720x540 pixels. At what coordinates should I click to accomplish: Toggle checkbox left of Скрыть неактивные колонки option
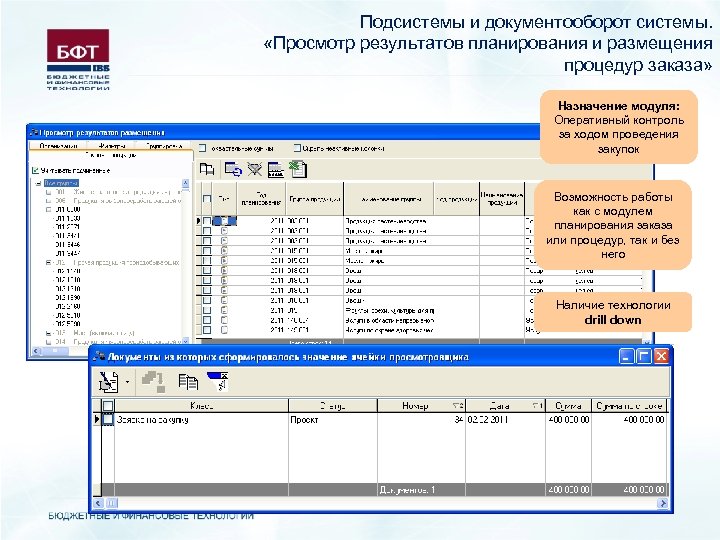[297, 148]
